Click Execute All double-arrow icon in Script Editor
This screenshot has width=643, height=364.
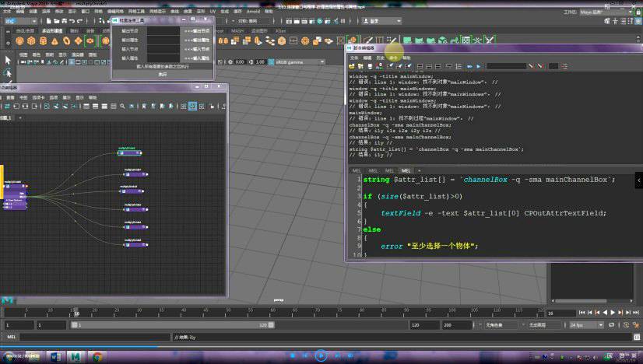(x=469, y=66)
